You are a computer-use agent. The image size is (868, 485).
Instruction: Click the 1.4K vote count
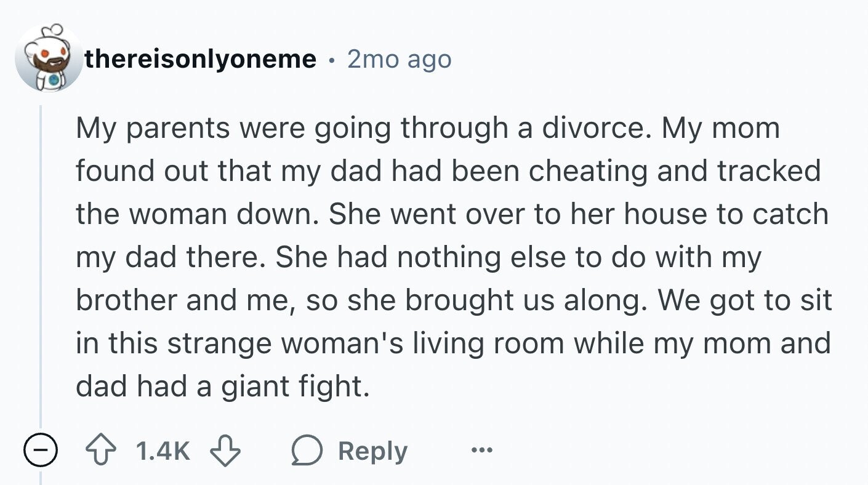click(163, 452)
